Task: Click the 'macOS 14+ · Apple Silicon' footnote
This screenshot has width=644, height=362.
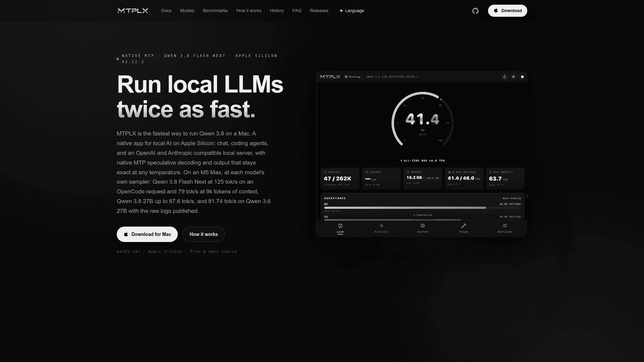Action: [149, 251]
